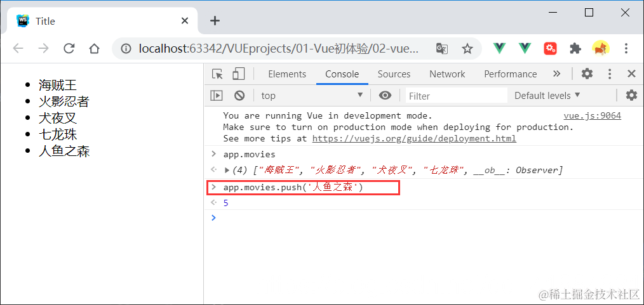
Task: Open Chrome's three-dot menu
Action: (x=626, y=48)
